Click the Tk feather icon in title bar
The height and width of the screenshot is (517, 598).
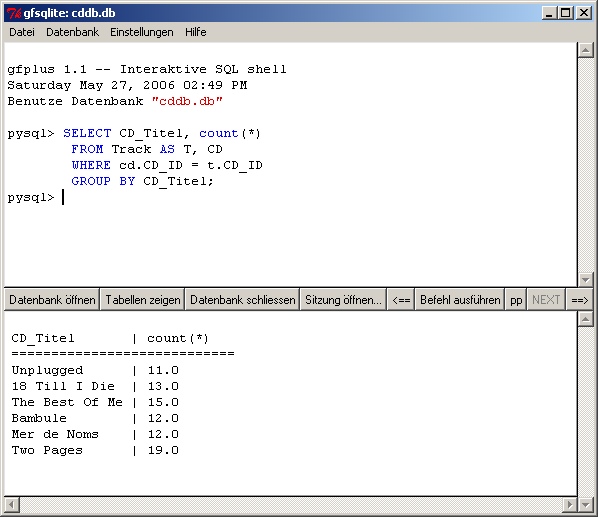14,13
